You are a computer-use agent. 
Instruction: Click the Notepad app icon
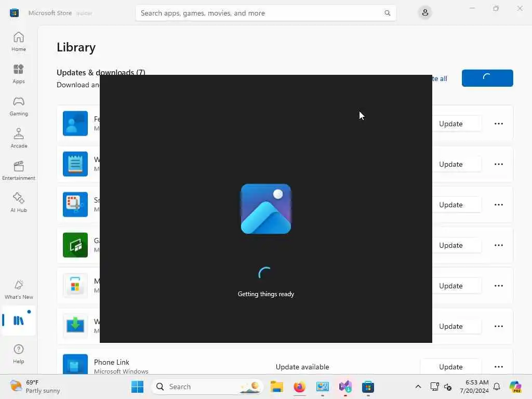tap(75, 164)
